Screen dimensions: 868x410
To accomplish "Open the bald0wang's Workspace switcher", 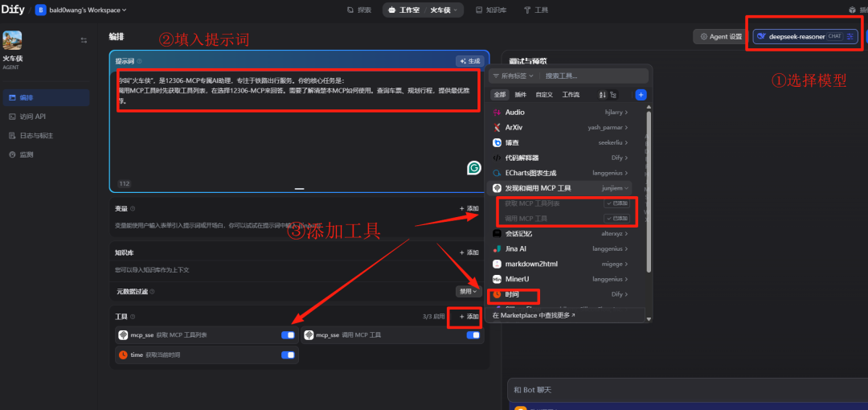I will (81, 10).
